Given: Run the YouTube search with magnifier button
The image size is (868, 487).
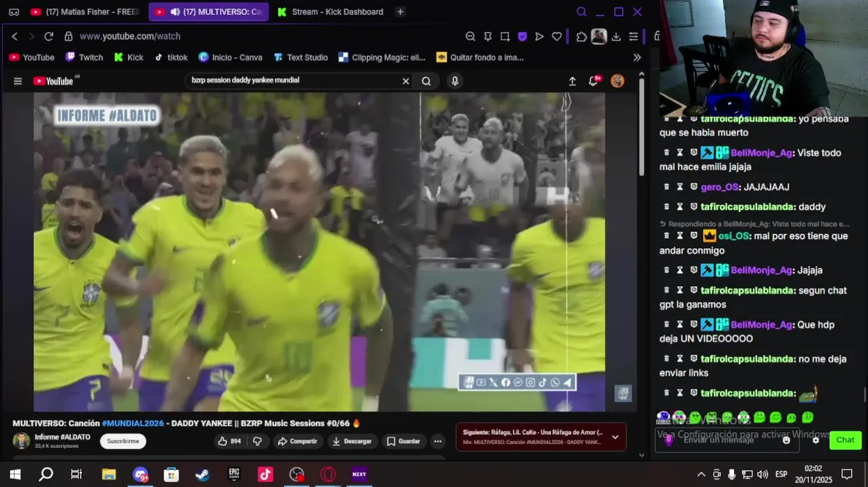Looking at the screenshot, I should (426, 81).
